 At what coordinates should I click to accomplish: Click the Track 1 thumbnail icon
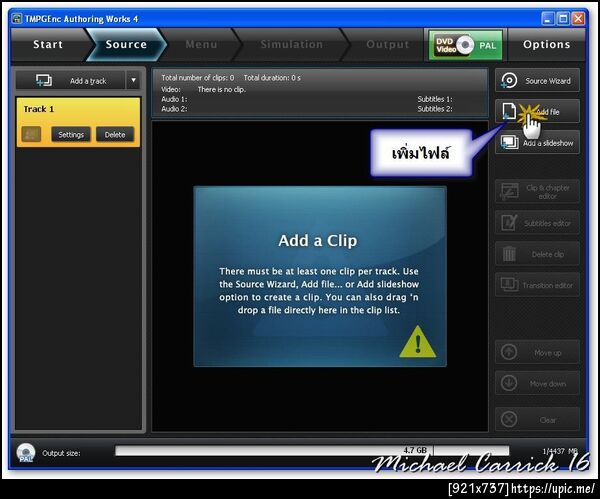[x=31, y=134]
